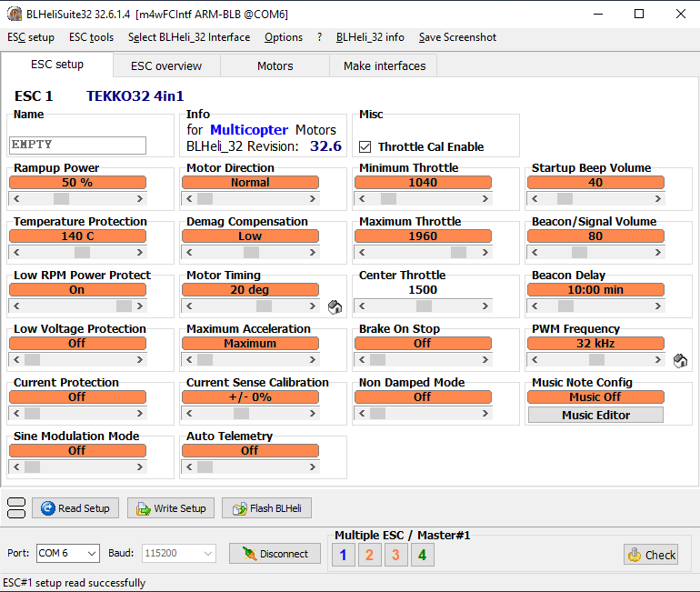Click the PWM Frequency default reset icon

tap(680, 360)
